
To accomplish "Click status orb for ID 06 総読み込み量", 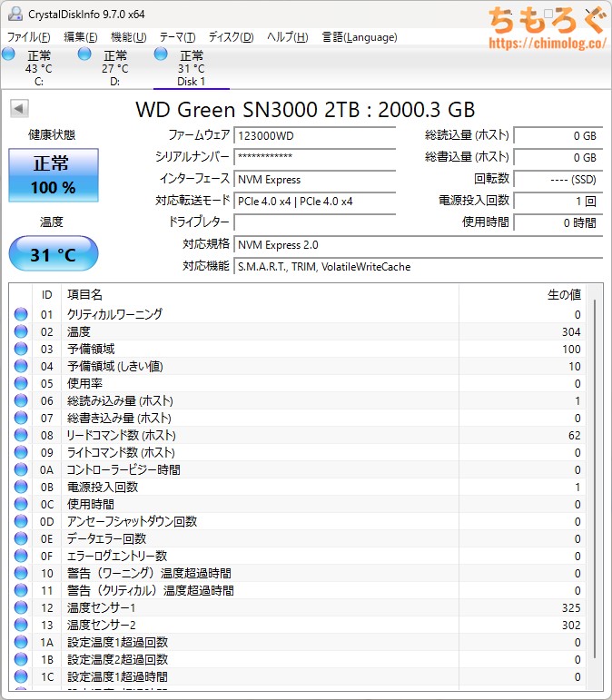I will [x=21, y=400].
